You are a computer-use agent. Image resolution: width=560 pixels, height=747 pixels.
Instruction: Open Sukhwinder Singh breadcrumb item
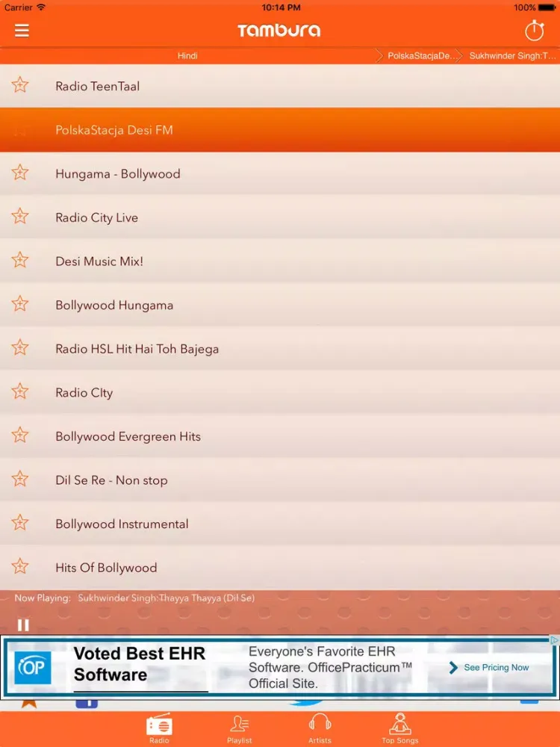click(x=512, y=56)
